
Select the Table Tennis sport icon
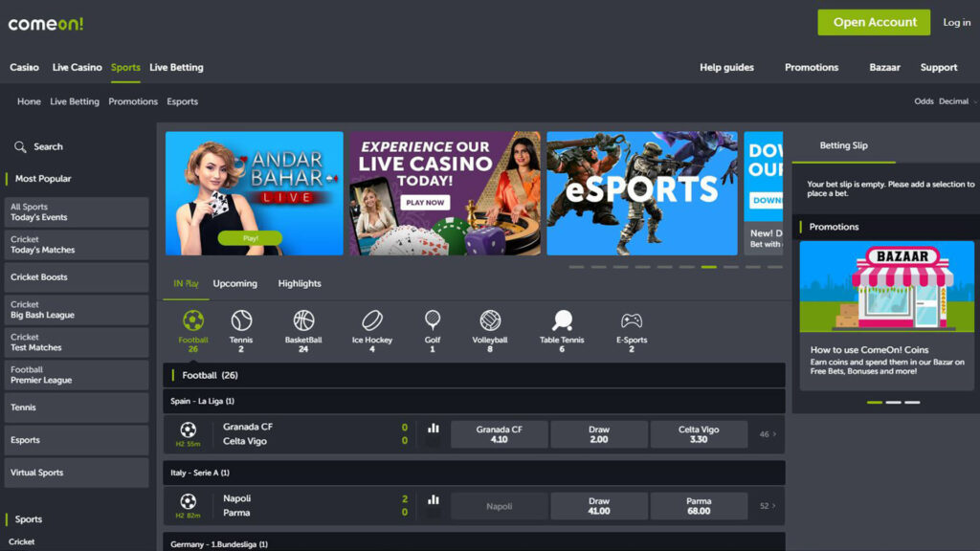pos(562,321)
